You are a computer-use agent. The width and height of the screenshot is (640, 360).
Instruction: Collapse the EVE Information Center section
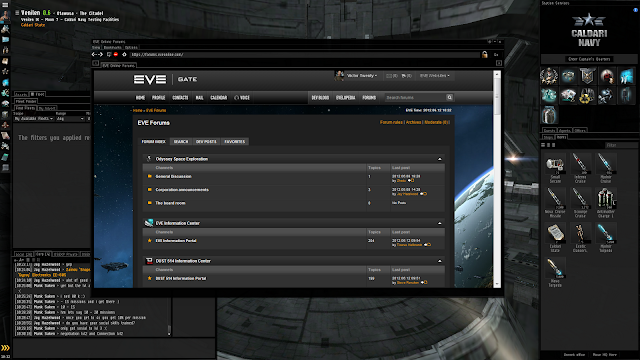click(x=440, y=223)
